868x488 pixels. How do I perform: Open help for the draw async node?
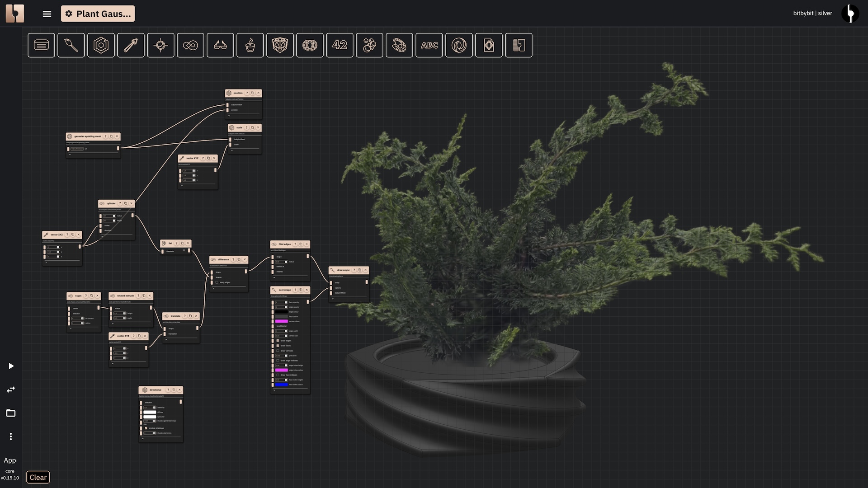tap(354, 270)
